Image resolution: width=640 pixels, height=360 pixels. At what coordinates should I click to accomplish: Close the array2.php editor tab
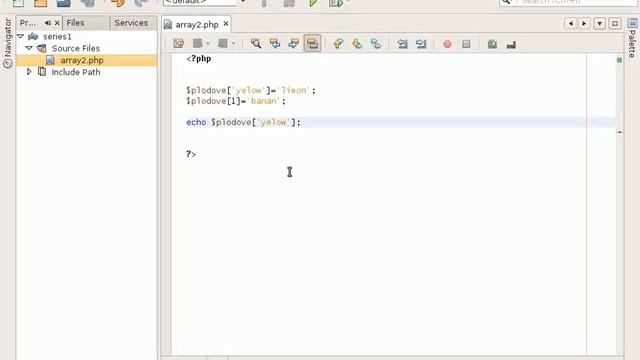tap(226, 24)
